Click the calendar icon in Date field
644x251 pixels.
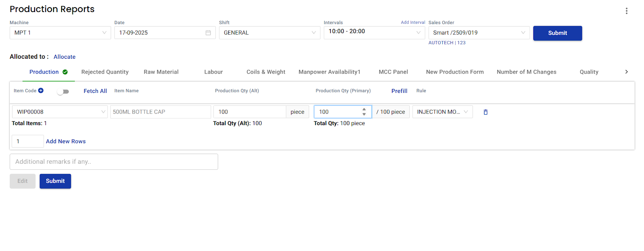tap(208, 33)
